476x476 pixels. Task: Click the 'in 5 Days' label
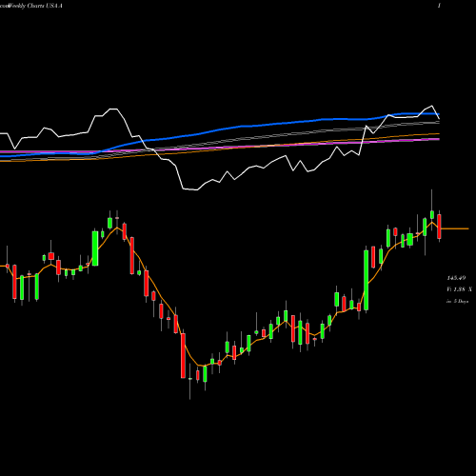(x=458, y=301)
